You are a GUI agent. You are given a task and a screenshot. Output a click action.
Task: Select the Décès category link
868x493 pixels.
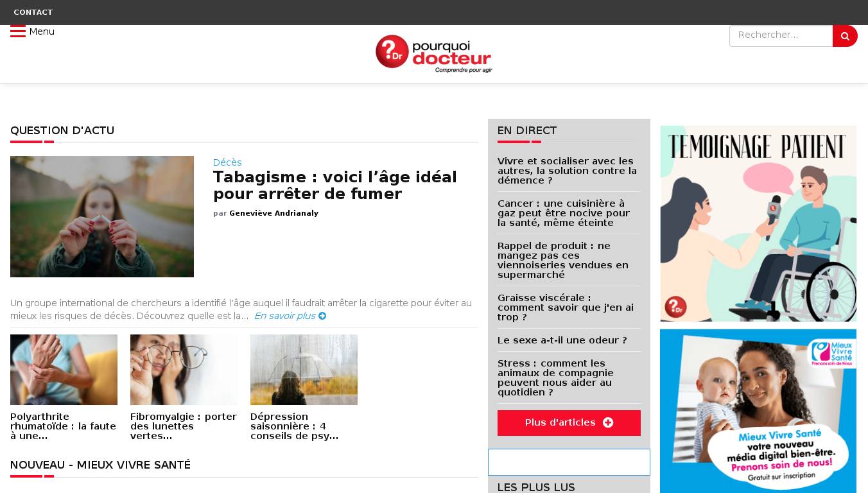227,162
